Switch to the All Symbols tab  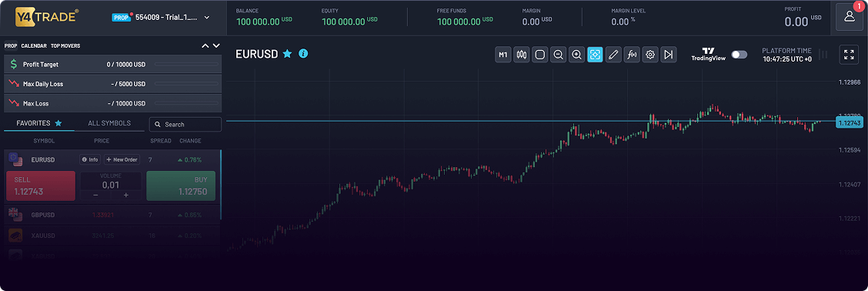pyautogui.click(x=109, y=123)
